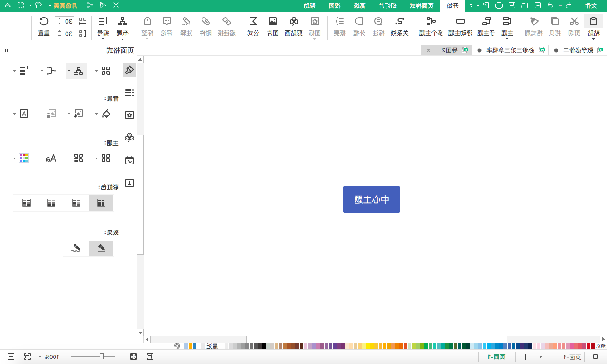Switch to the View (视图) tab

[334, 6]
